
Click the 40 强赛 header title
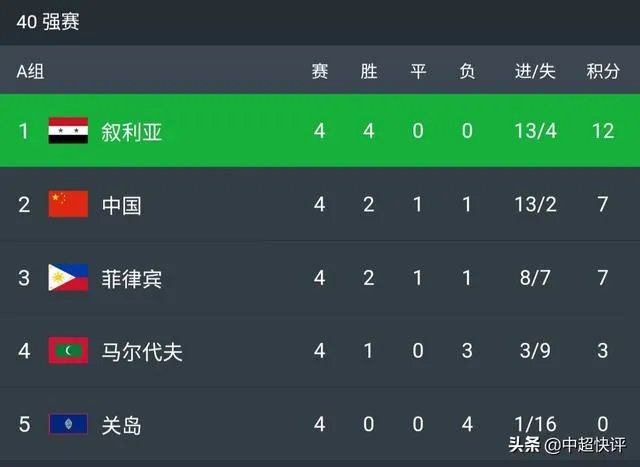point(48,22)
